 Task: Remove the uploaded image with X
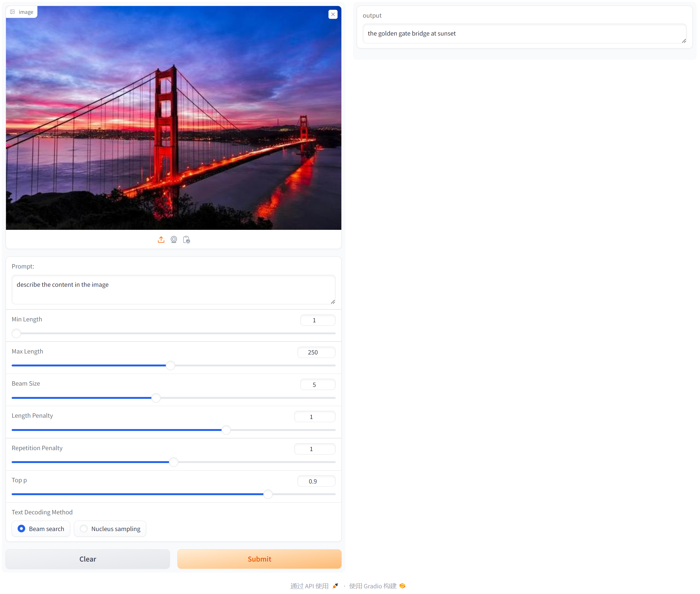[333, 14]
